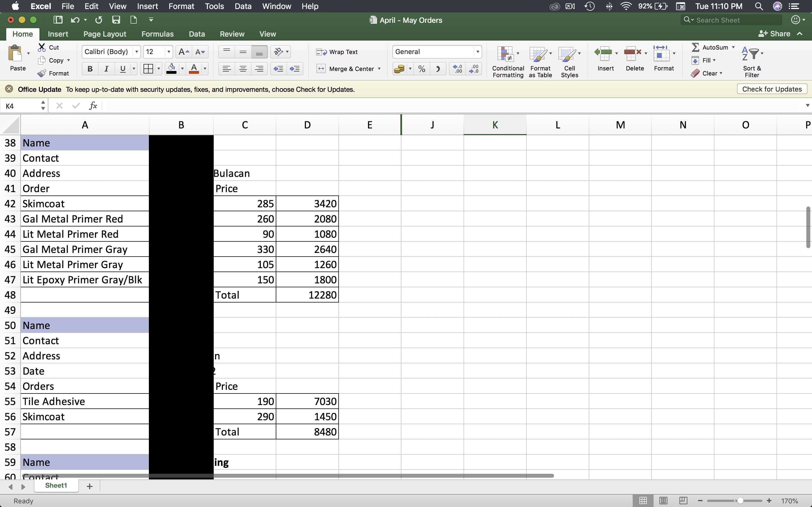The width and height of the screenshot is (812, 507).
Task: Open the Calibri font name dropdown
Action: point(136,52)
